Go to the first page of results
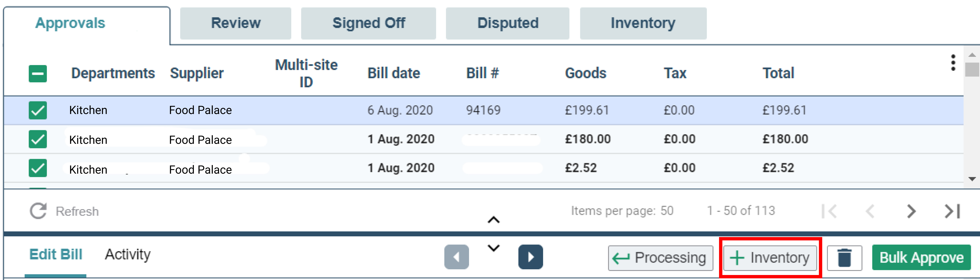Image resolution: width=980 pixels, height=280 pixels. (829, 211)
